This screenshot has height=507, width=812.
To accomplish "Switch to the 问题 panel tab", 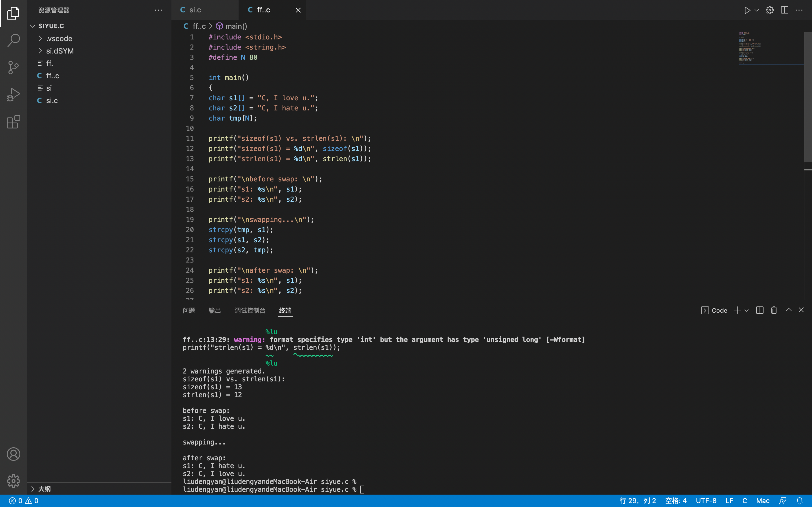I will (x=189, y=310).
